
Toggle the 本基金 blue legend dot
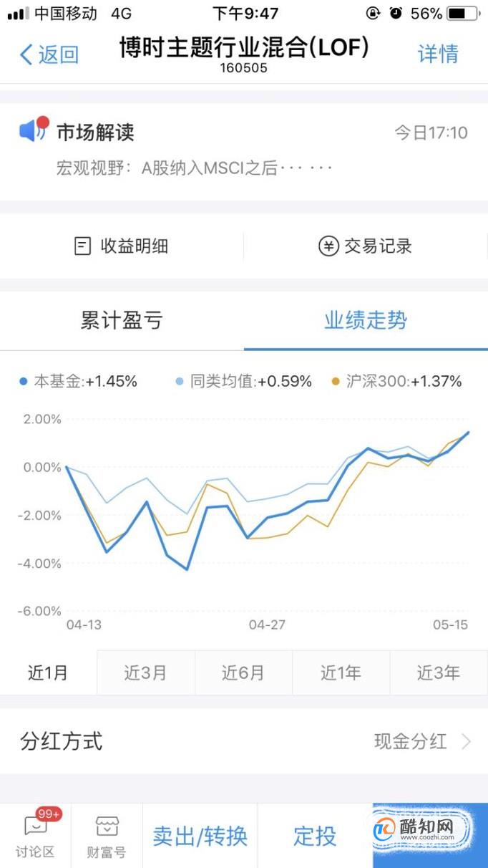(x=24, y=382)
